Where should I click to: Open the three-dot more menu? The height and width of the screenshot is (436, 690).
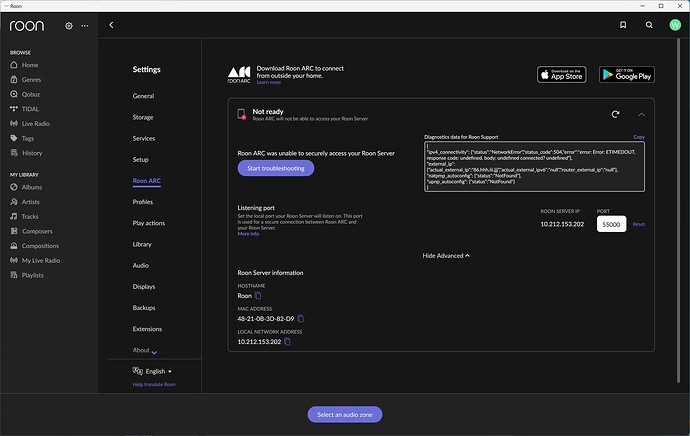pyautogui.click(x=84, y=26)
